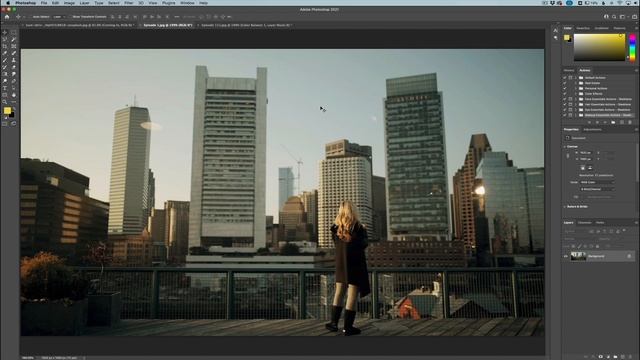Click the color picker field in Color panel
The width and height of the screenshot is (640, 360).
pos(599,47)
